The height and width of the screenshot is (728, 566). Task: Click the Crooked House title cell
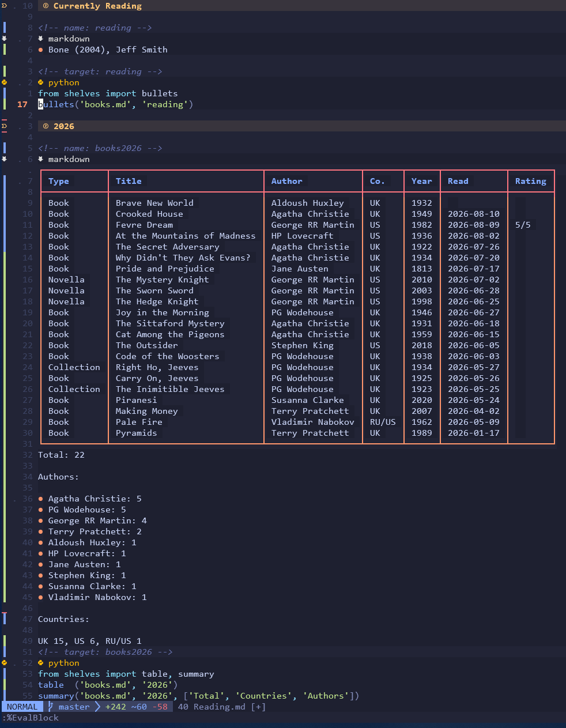coord(149,214)
